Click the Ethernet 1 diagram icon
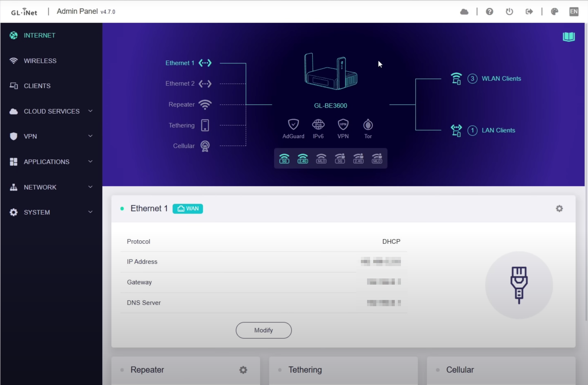The height and width of the screenshot is (385, 588). 205,63
